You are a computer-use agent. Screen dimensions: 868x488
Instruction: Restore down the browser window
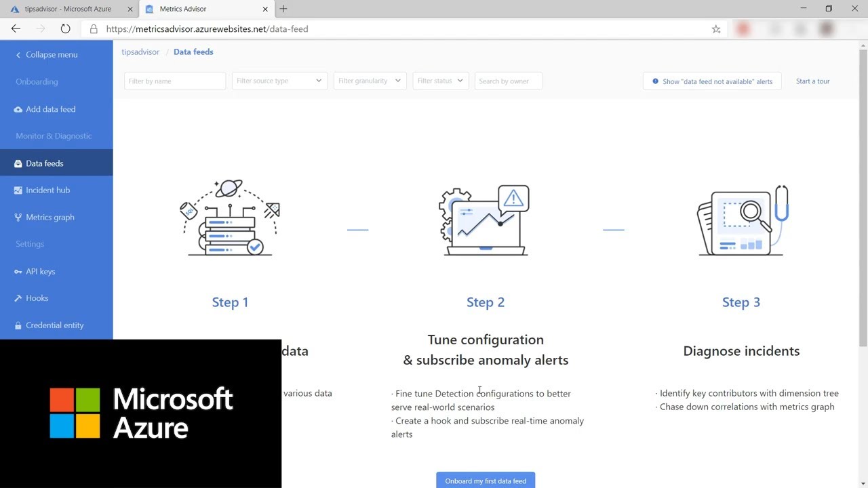829,9
